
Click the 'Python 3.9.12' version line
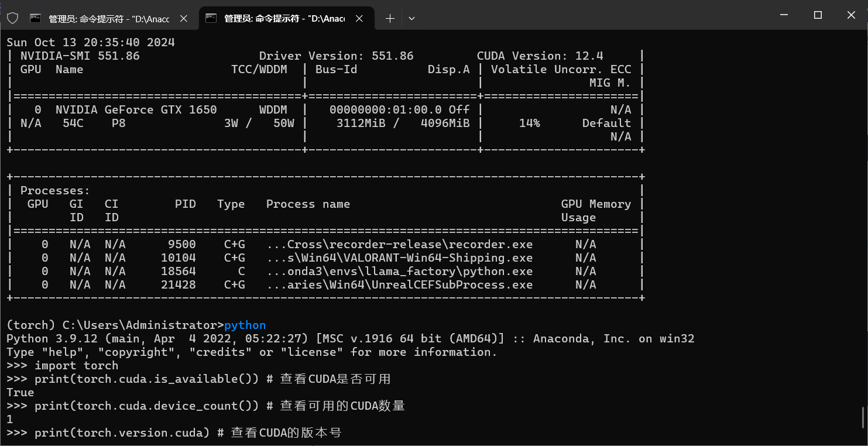351,338
